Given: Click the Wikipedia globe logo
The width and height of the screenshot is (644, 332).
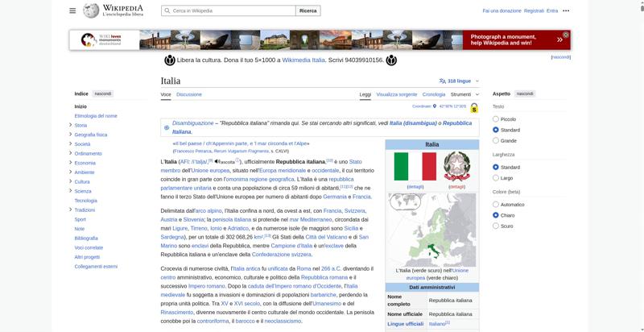Looking at the screenshot, I should tap(91, 10).
